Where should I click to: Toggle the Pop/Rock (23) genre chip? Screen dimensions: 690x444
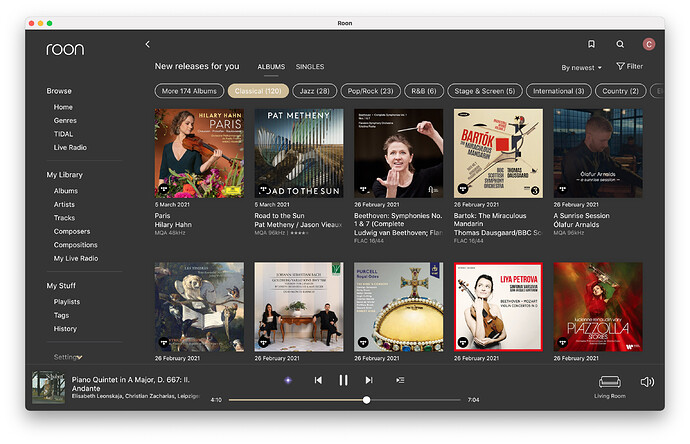click(371, 91)
